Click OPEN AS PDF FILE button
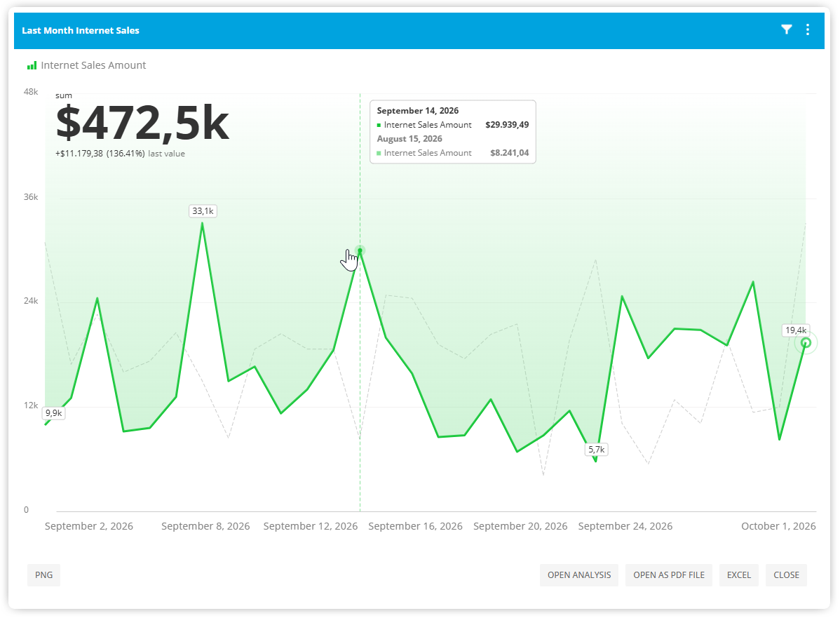 [x=669, y=575]
